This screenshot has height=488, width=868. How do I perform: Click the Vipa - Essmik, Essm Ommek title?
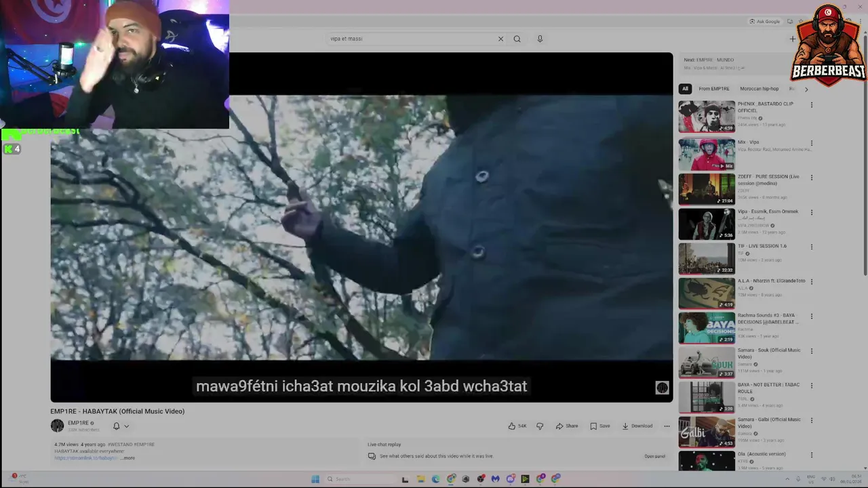(768, 211)
